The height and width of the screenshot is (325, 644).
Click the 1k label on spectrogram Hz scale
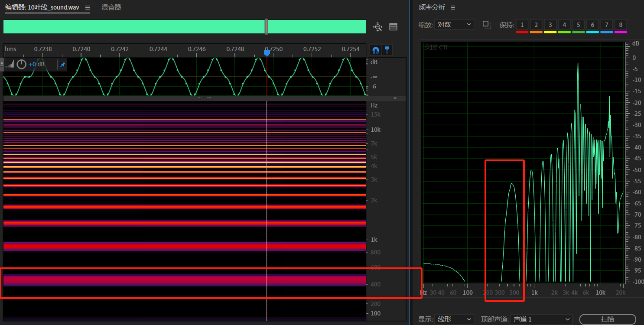pos(374,240)
